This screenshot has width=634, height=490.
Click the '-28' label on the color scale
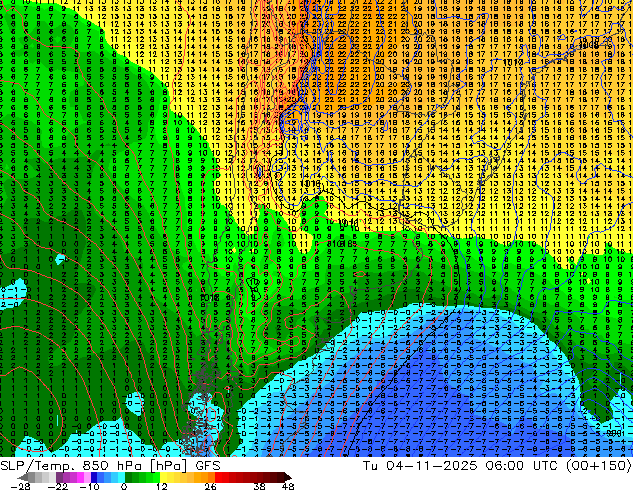click(x=20, y=486)
